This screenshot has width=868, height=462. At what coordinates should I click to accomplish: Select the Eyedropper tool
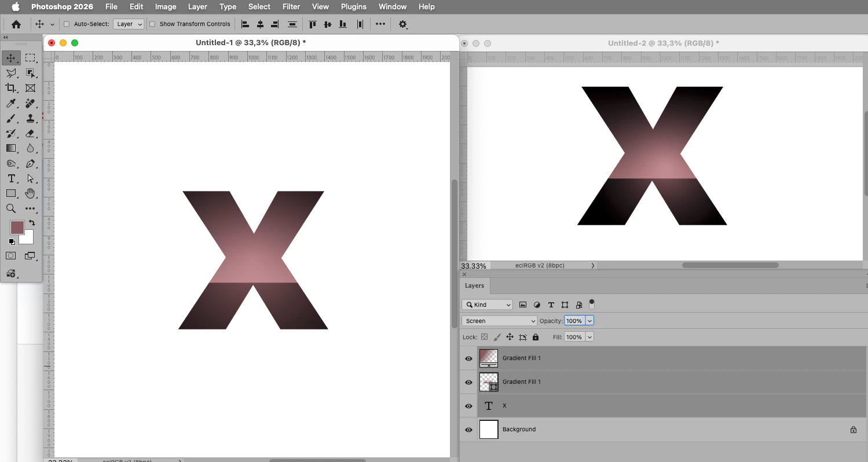[x=11, y=103]
